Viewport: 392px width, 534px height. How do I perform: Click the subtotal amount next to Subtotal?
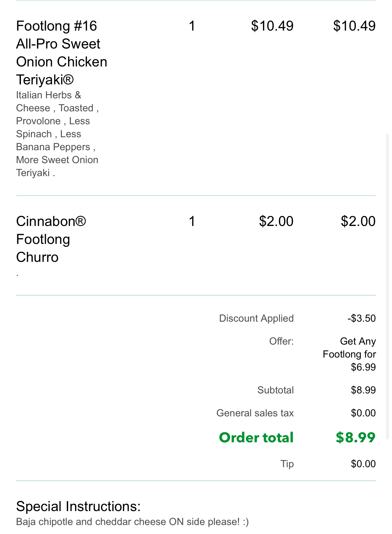(363, 390)
